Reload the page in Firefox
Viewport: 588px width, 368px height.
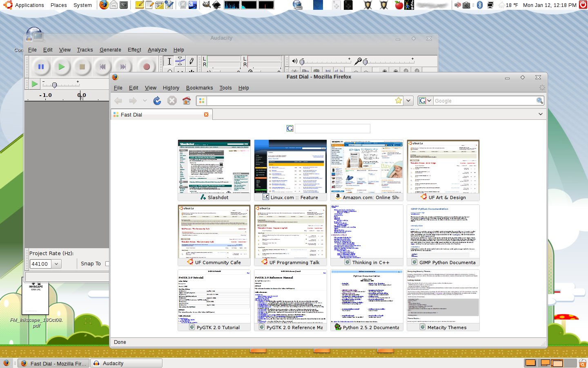[x=157, y=101]
